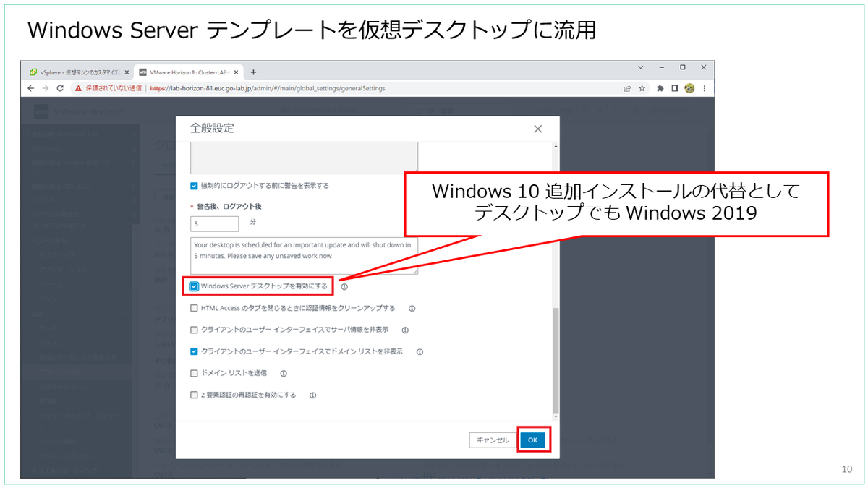The height and width of the screenshot is (488, 868).
Task: Enable HTML Access tab-close credential cleanup checkbox
Action: [194, 308]
